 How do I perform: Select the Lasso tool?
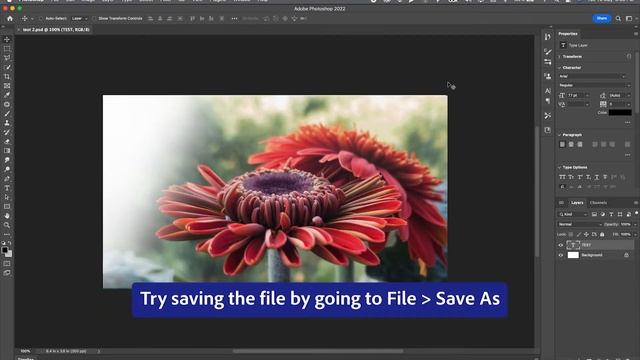tap(7, 58)
